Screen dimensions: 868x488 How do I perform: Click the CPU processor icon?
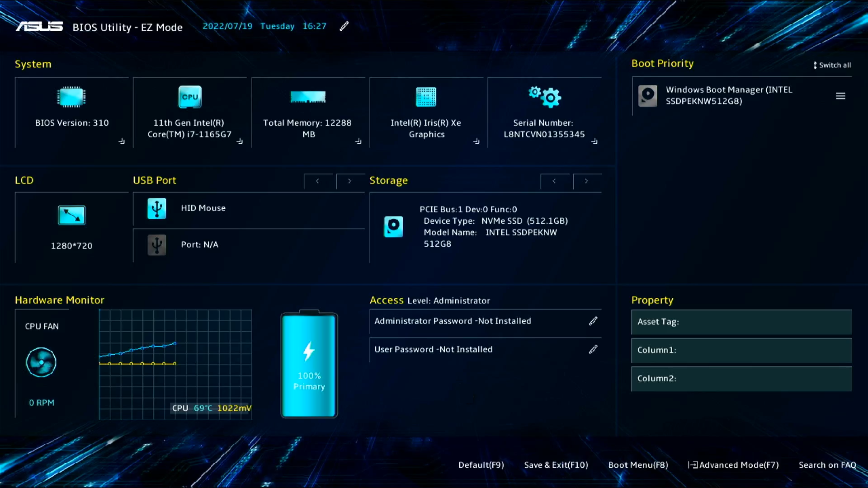(190, 97)
